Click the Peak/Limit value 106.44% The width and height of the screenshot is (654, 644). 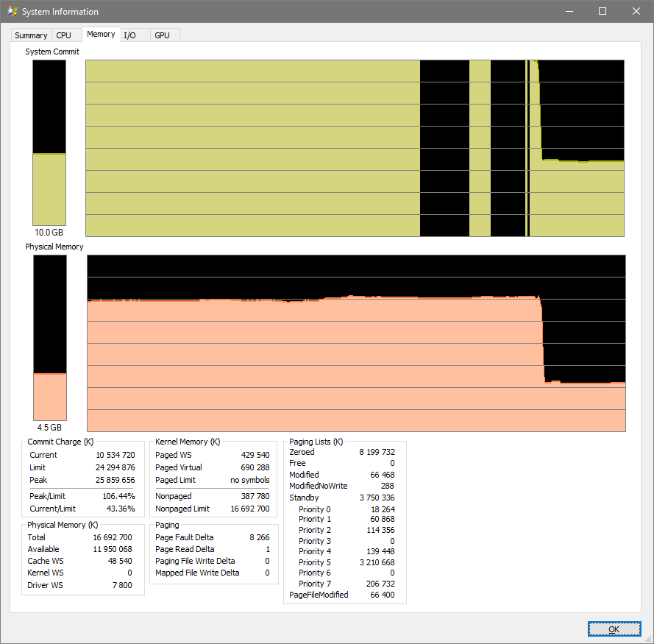coord(119,496)
